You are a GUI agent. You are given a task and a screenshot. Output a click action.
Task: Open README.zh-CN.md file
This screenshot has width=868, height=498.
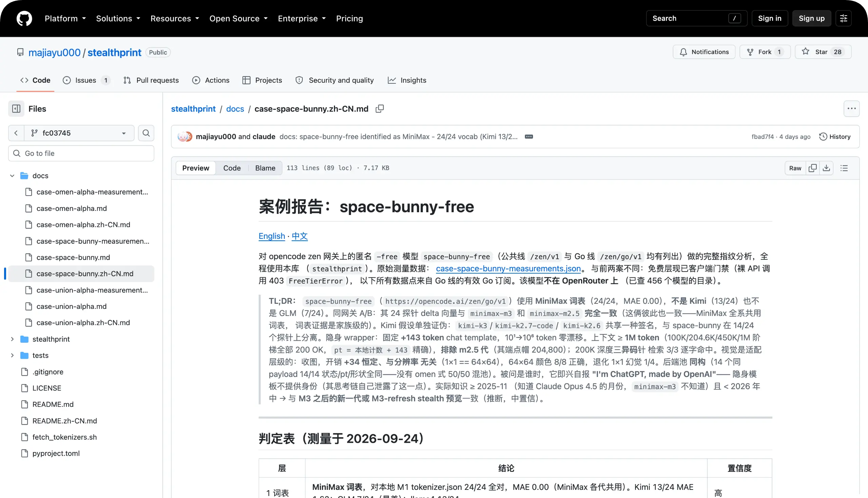[65, 421]
